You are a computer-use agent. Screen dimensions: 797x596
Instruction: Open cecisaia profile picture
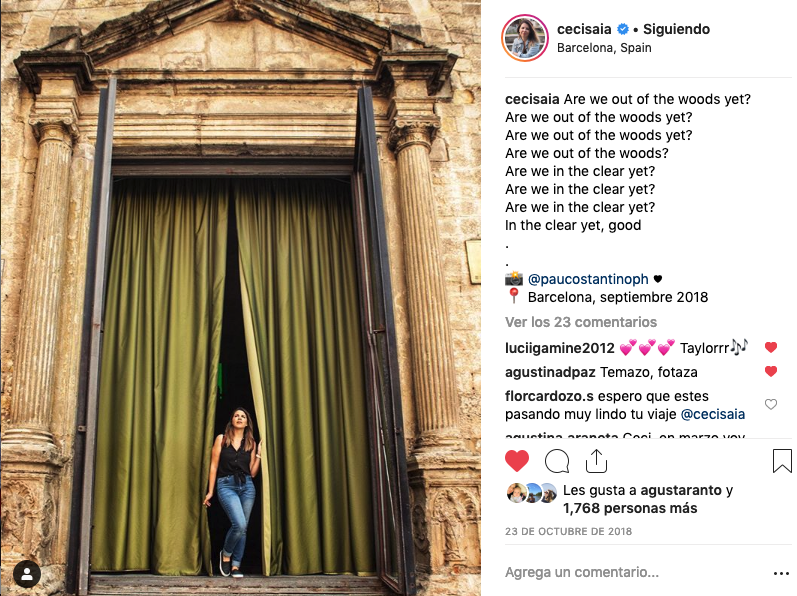pos(525,38)
